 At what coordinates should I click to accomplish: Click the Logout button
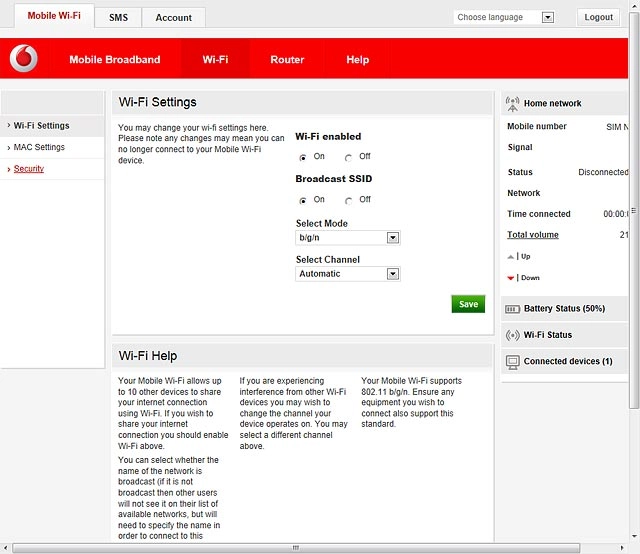click(x=598, y=17)
